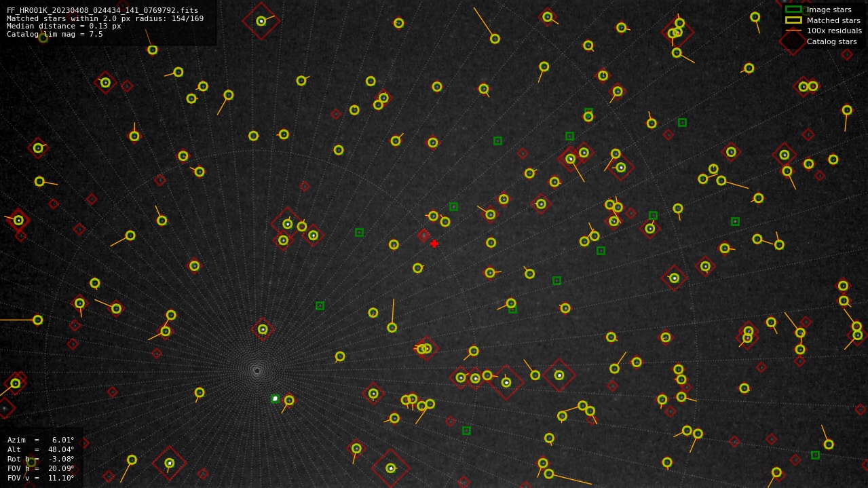Click the 'Catalog lim mag = 7.5' text
Viewport: 868px width, 488px height.
(55, 34)
